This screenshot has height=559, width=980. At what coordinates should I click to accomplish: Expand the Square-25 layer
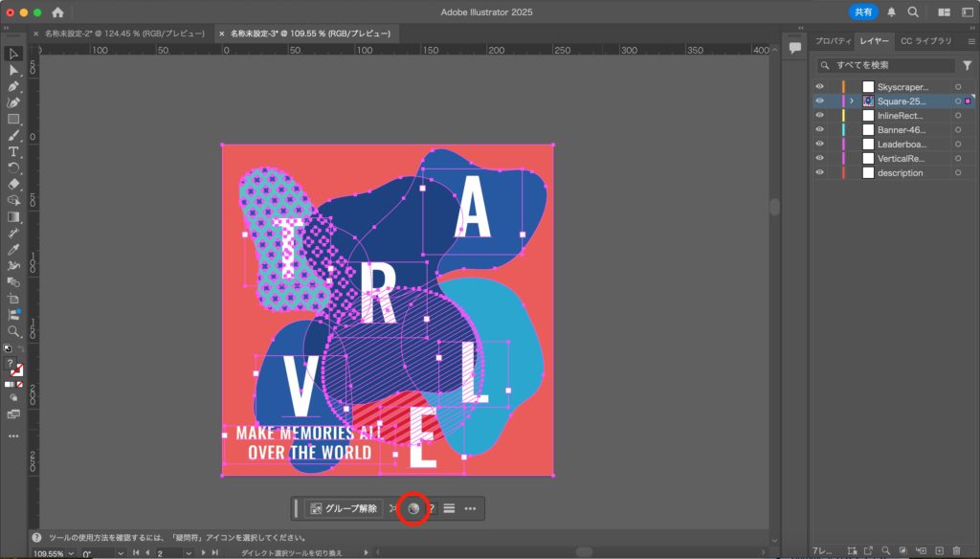pos(852,101)
